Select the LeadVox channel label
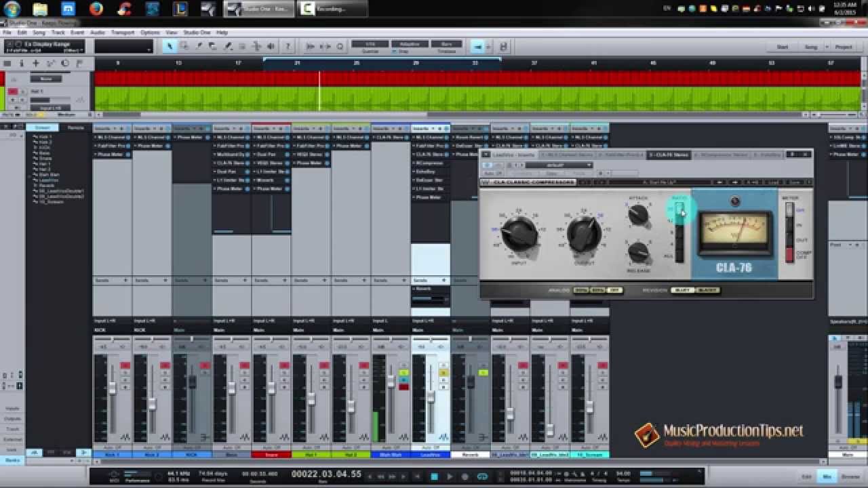 coord(430,455)
